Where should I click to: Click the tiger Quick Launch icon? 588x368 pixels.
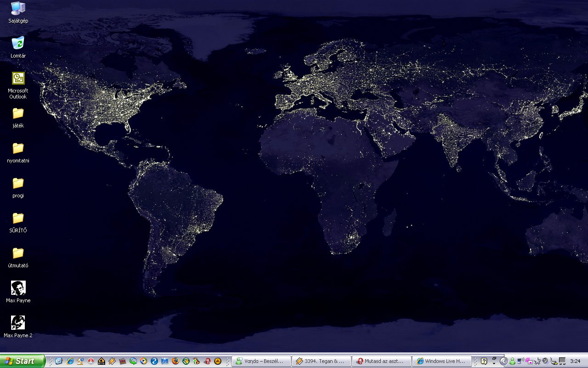pos(197,361)
